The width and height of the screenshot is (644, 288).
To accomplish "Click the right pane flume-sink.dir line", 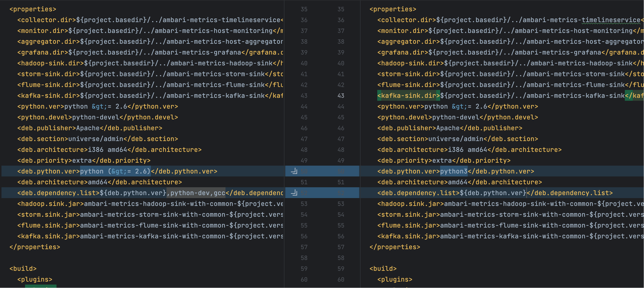I will coord(510,85).
